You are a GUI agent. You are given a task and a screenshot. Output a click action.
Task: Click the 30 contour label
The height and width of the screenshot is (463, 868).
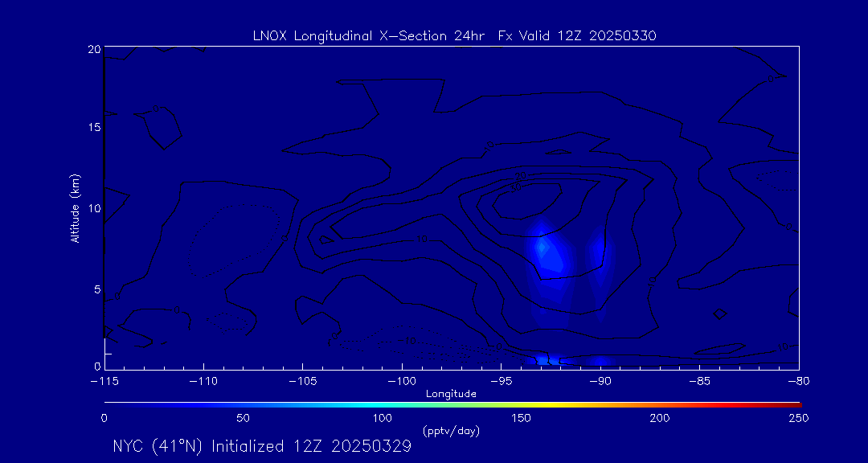point(515,189)
